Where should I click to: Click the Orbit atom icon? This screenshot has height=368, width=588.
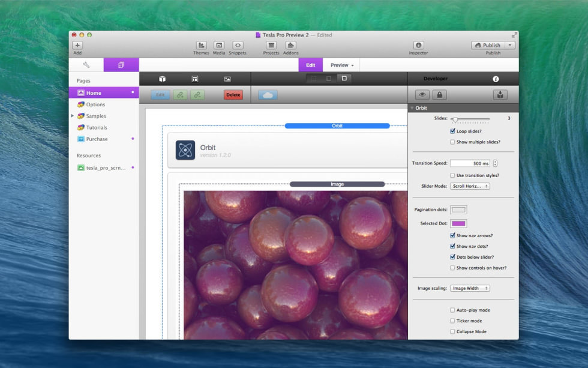[x=185, y=150]
